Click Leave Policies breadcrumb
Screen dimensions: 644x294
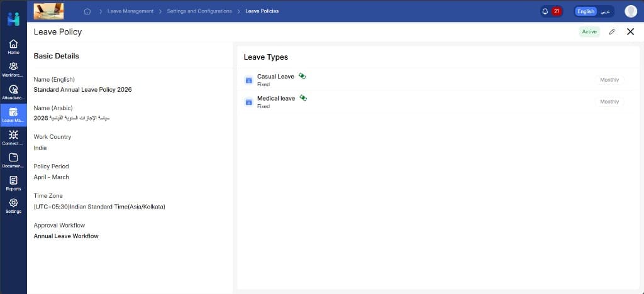262,11
